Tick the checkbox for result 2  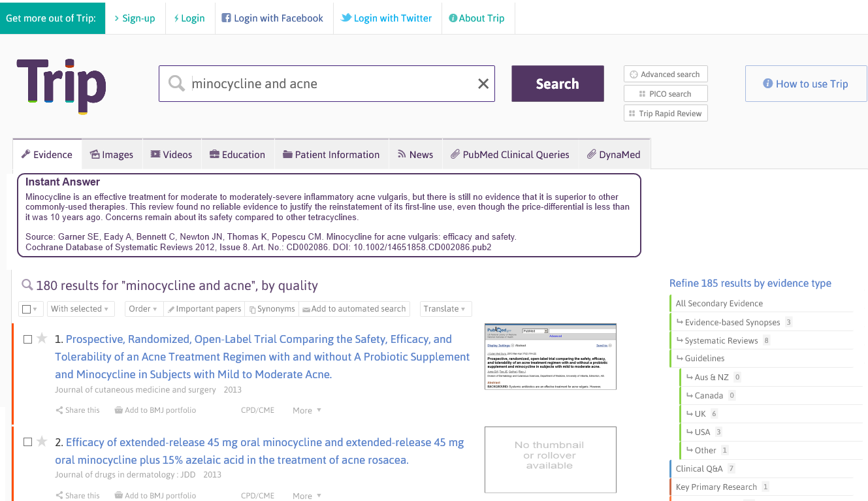click(x=27, y=442)
